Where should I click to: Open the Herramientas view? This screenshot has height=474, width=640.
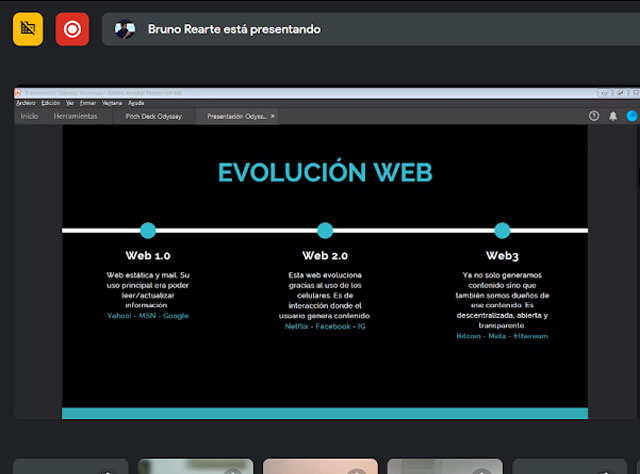coord(76,116)
